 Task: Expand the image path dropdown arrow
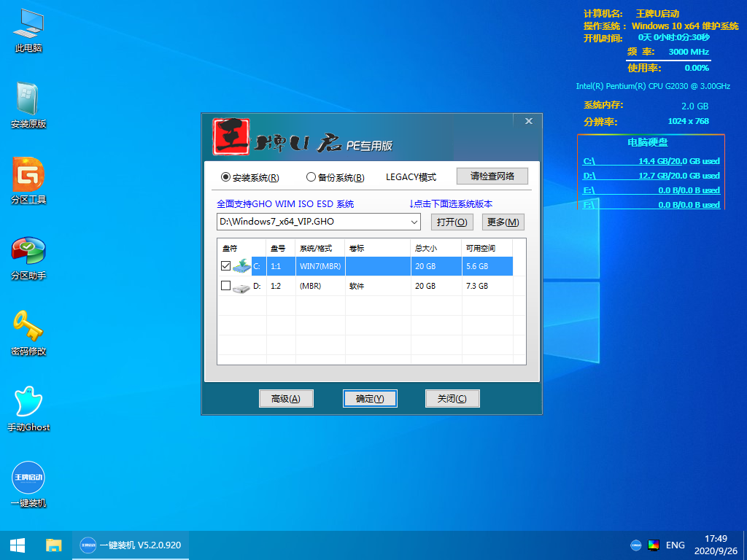(414, 222)
